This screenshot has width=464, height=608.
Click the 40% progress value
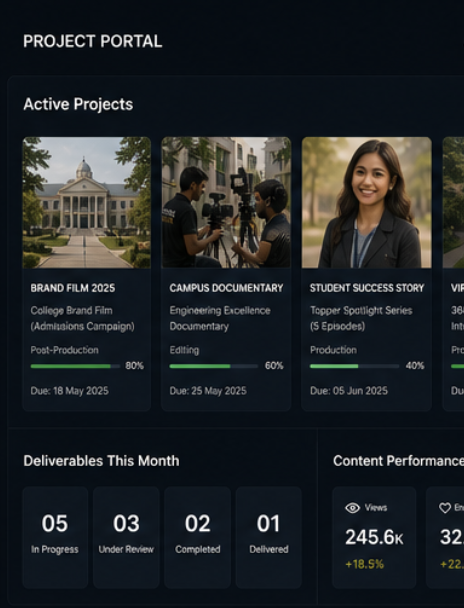[x=415, y=366]
